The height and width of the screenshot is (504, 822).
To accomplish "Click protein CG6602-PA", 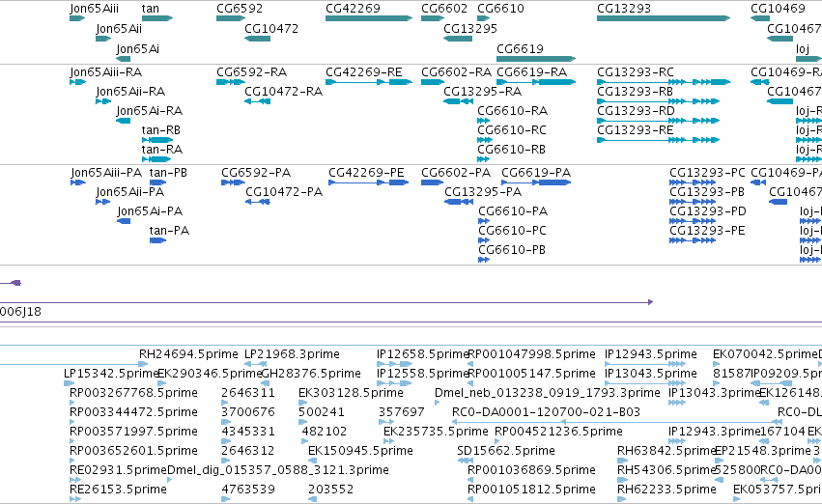I will [456, 173].
